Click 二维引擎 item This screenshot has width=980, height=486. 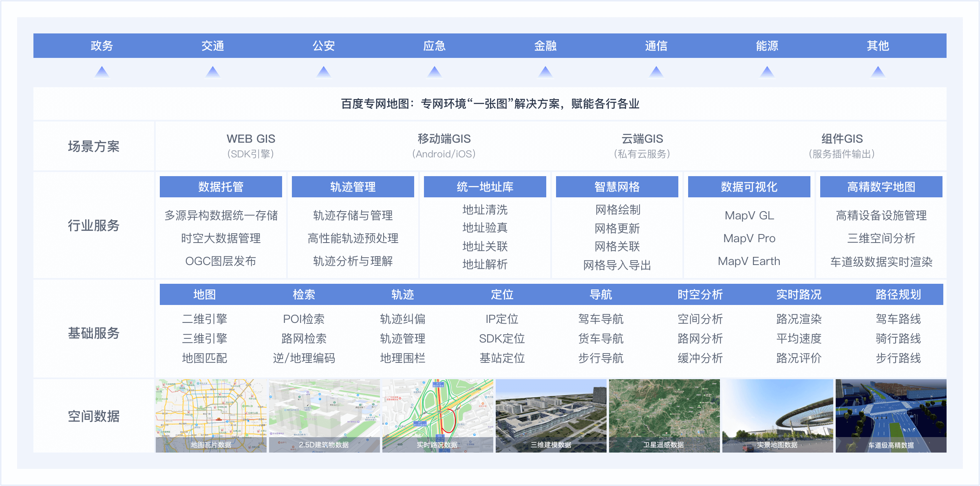205,319
